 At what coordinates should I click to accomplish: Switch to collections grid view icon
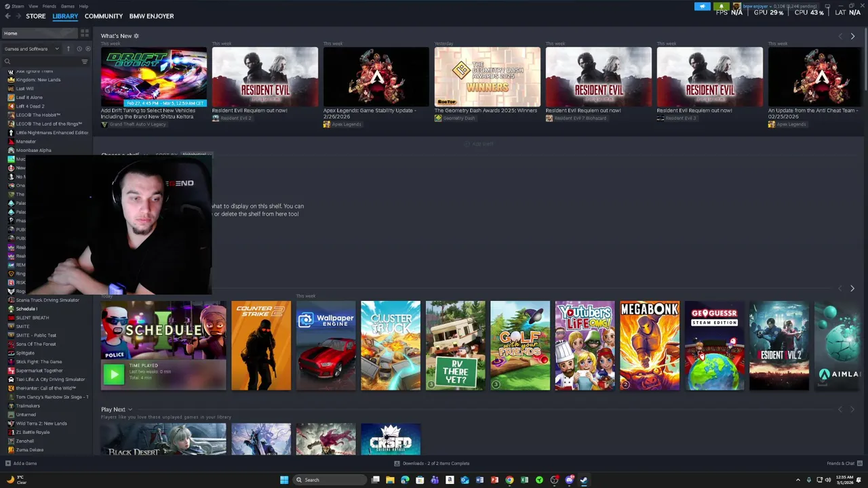pyautogui.click(x=85, y=33)
